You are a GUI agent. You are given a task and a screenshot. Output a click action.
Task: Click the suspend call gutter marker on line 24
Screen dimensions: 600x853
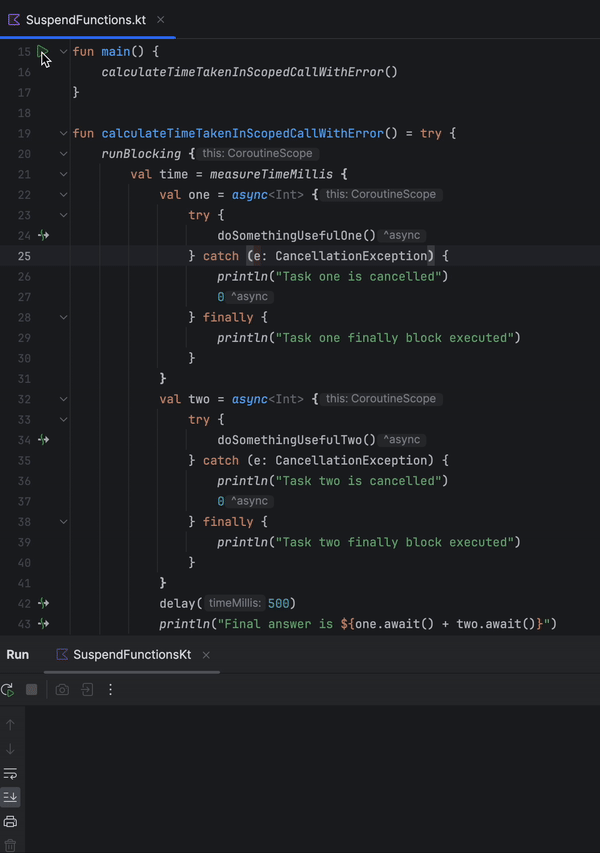43,236
